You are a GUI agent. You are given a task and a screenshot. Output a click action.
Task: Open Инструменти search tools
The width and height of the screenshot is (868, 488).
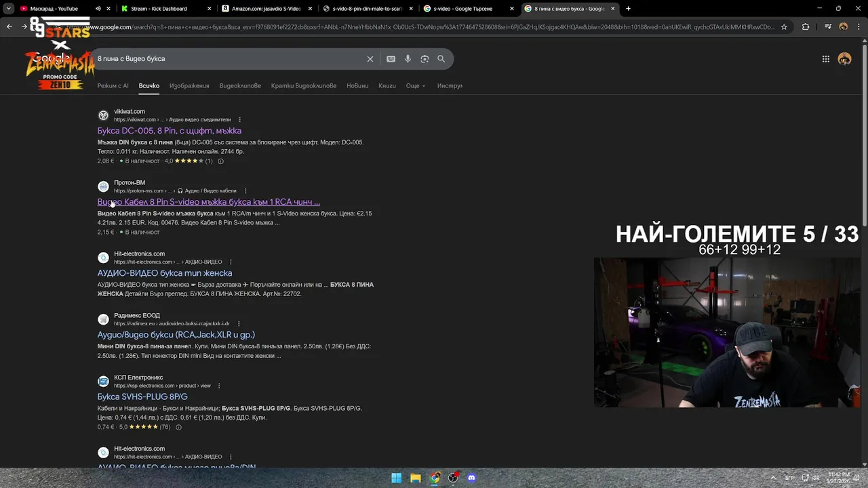(450, 86)
